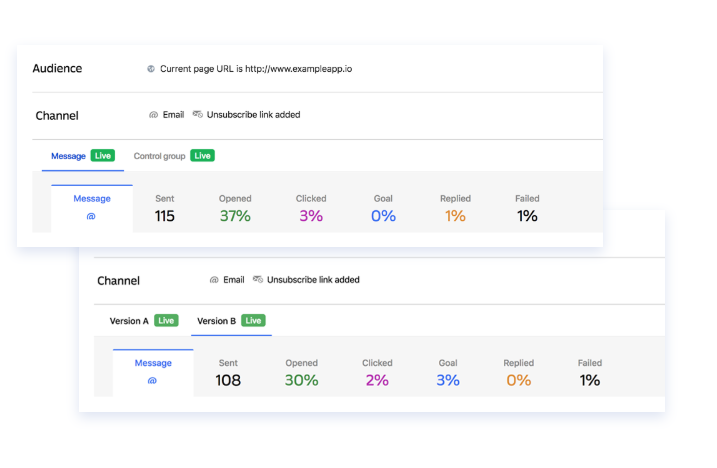Switch to the Version A tab
717x468 pixels.
(144, 321)
